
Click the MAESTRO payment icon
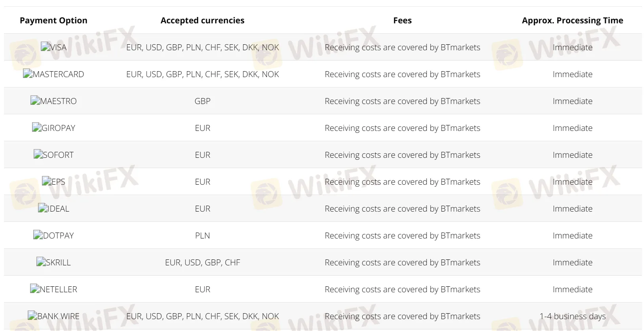click(53, 101)
